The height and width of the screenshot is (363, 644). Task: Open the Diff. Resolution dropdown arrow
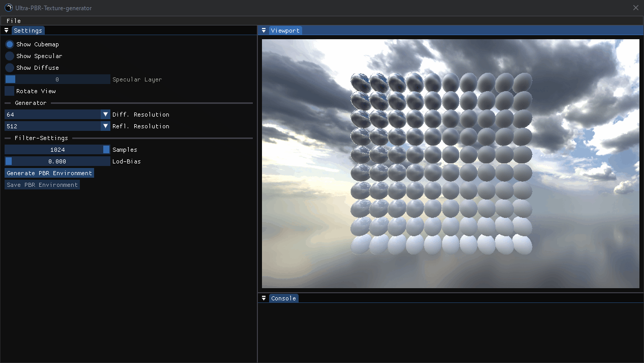tap(105, 114)
